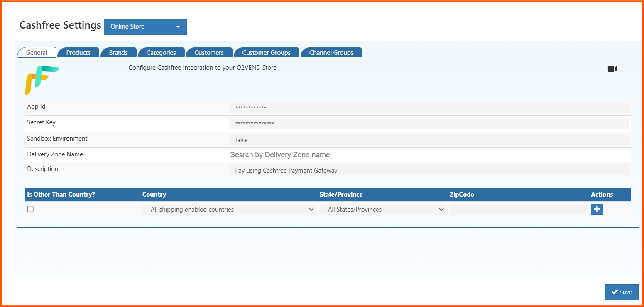
Task: Open the Brands tab
Action: (x=118, y=53)
